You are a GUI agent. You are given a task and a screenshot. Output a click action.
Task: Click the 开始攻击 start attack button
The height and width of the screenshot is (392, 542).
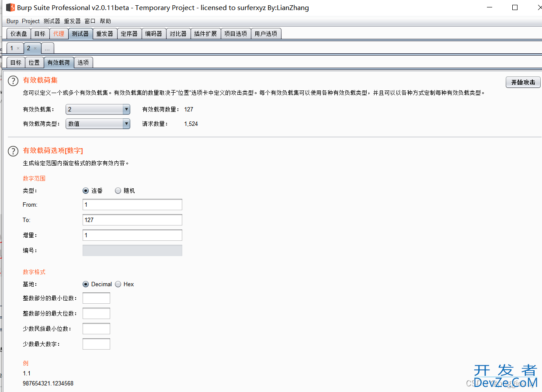pyautogui.click(x=523, y=82)
